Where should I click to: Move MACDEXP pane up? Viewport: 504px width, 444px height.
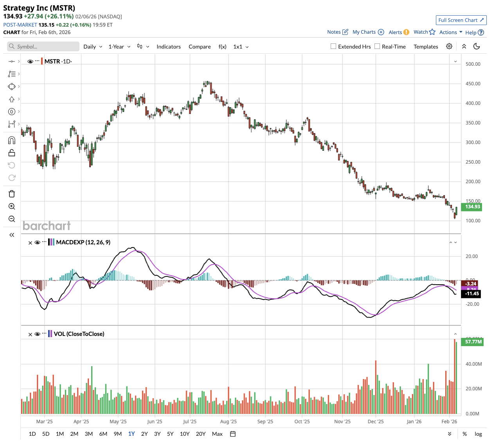451,242
